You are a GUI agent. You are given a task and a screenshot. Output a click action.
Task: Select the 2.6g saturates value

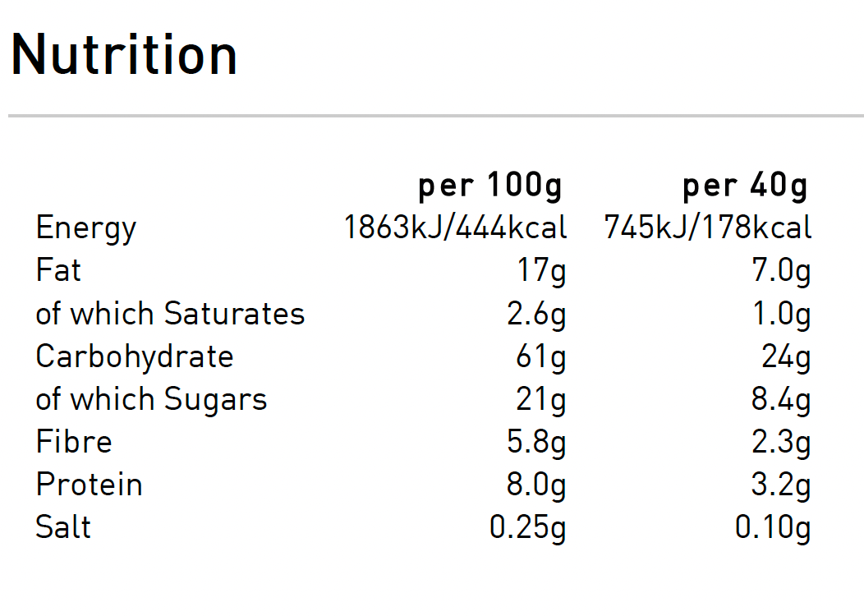point(536,314)
